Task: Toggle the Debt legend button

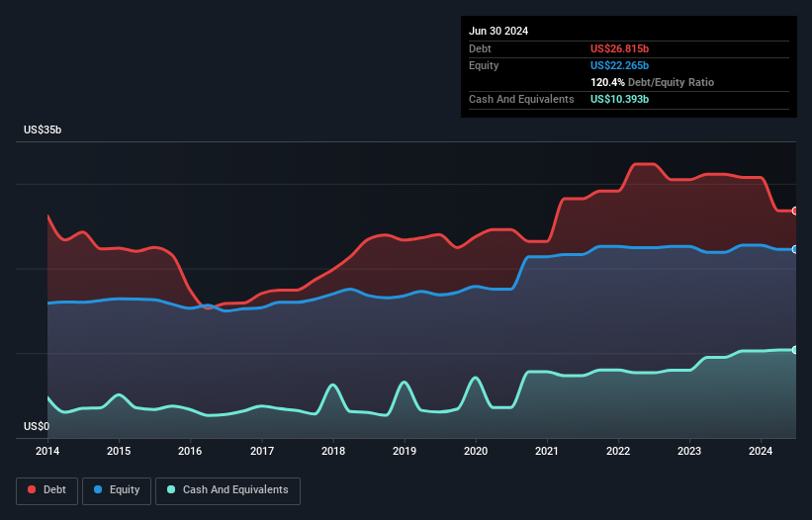Action: 45,490
